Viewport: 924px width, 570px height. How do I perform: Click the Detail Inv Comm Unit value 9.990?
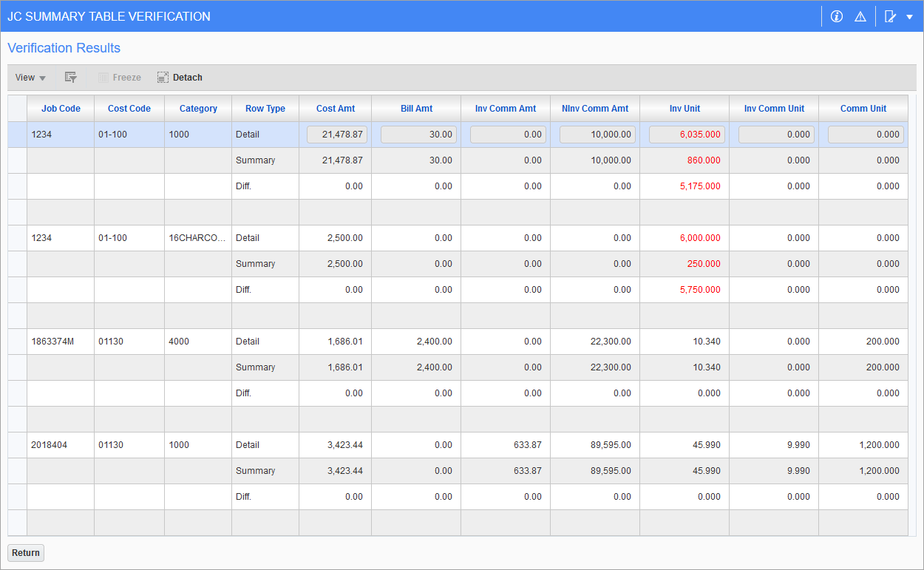click(x=797, y=445)
